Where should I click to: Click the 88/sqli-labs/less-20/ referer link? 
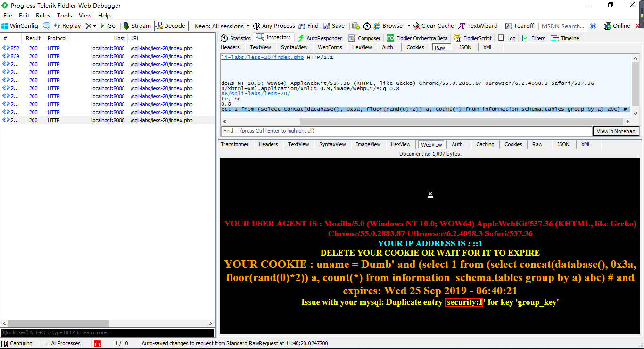pos(256,93)
